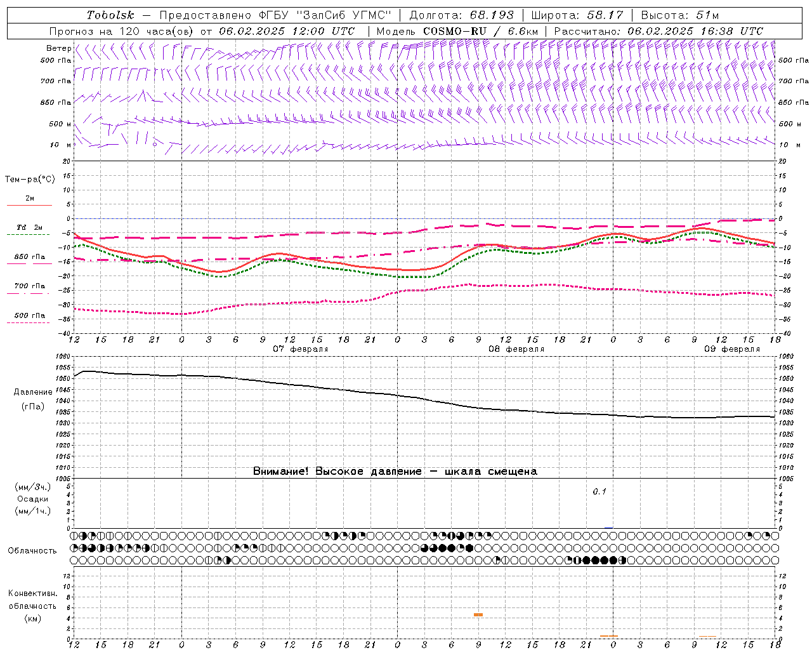Click the 'Облачность' cloud cover label
The width and height of the screenshot is (812, 650).
coord(32,551)
